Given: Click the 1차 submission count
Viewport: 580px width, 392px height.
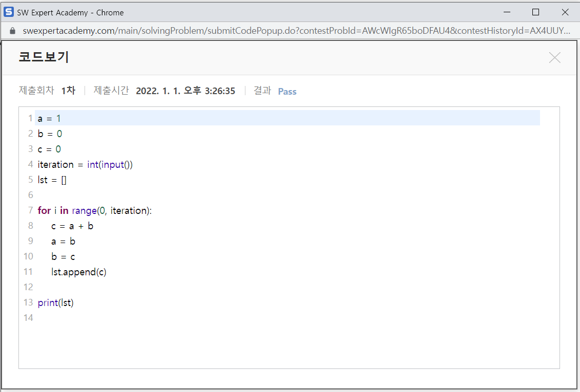Looking at the screenshot, I should click(68, 91).
